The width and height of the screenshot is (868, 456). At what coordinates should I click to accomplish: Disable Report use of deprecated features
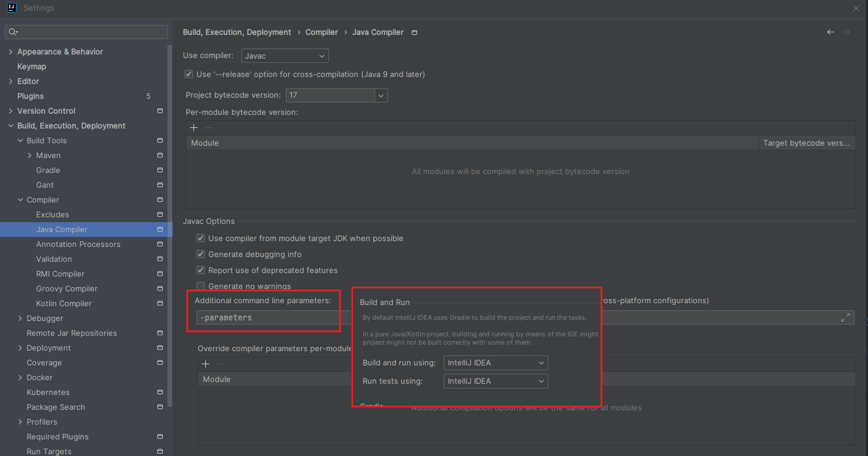pyautogui.click(x=201, y=270)
